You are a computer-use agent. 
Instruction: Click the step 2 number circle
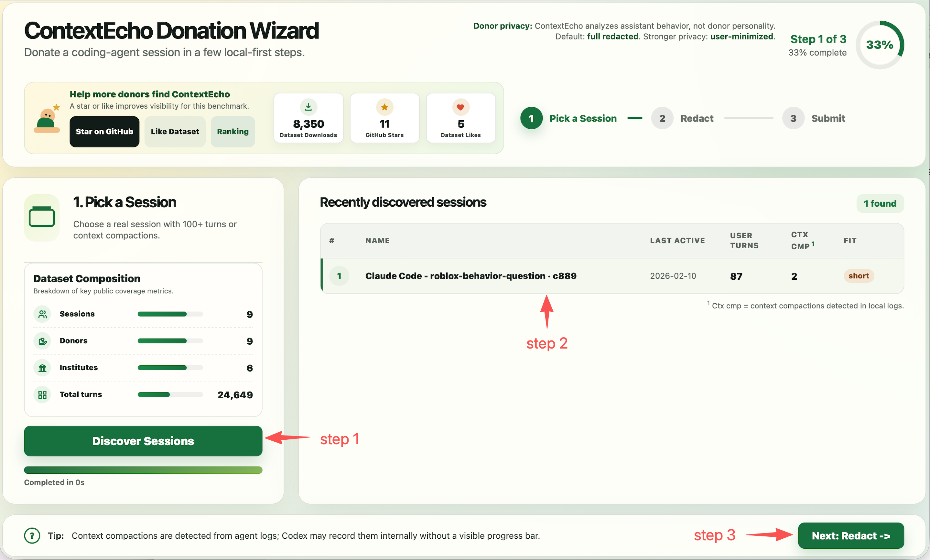tap(662, 118)
